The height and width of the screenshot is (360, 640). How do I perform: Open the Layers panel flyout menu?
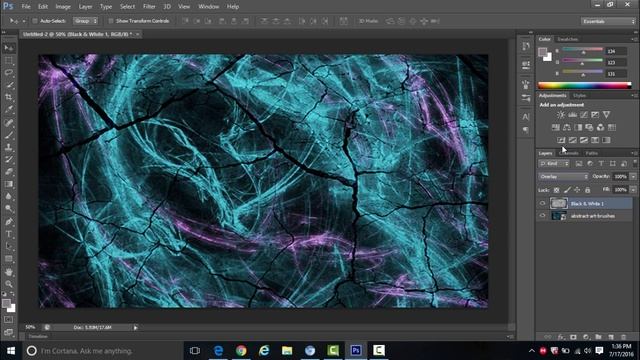[x=633, y=153]
